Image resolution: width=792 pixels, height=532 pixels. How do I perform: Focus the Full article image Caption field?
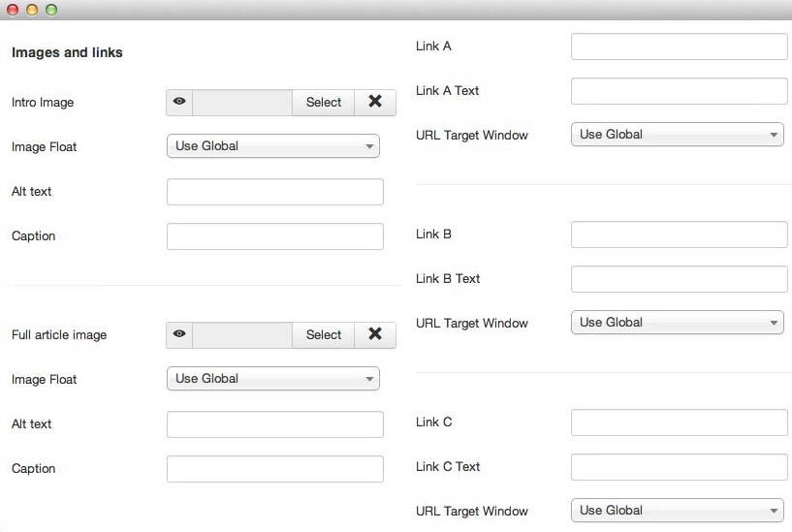click(275, 469)
